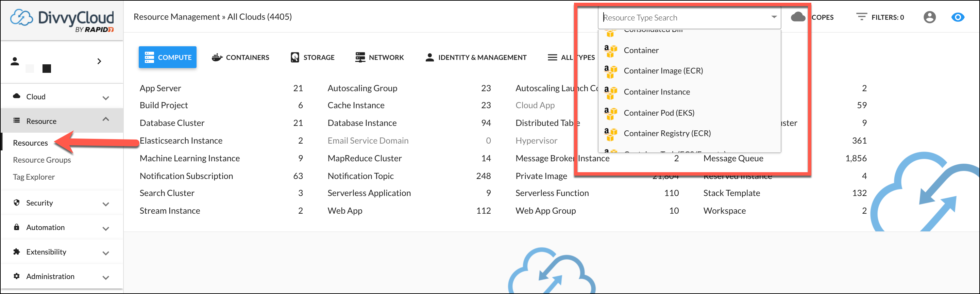The width and height of the screenshot is (980, 294).
Task: Click the AWS icon beside Container
Action: 610,51
